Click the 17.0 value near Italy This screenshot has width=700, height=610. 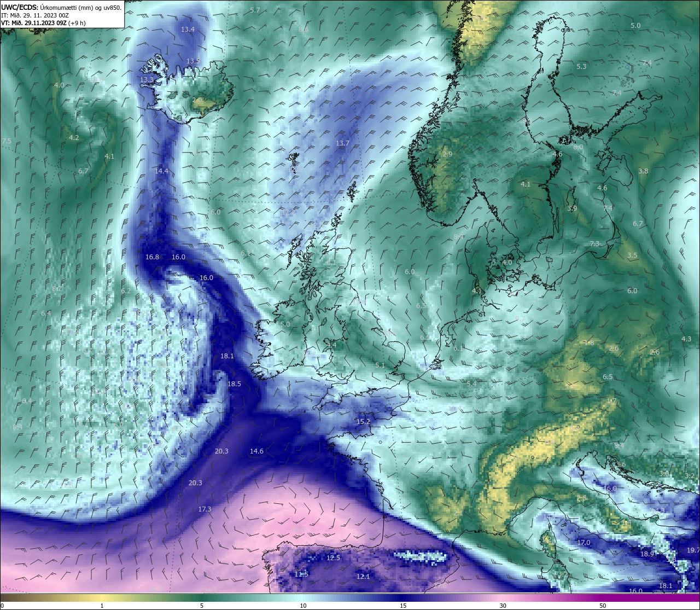[x=584, y=542]
